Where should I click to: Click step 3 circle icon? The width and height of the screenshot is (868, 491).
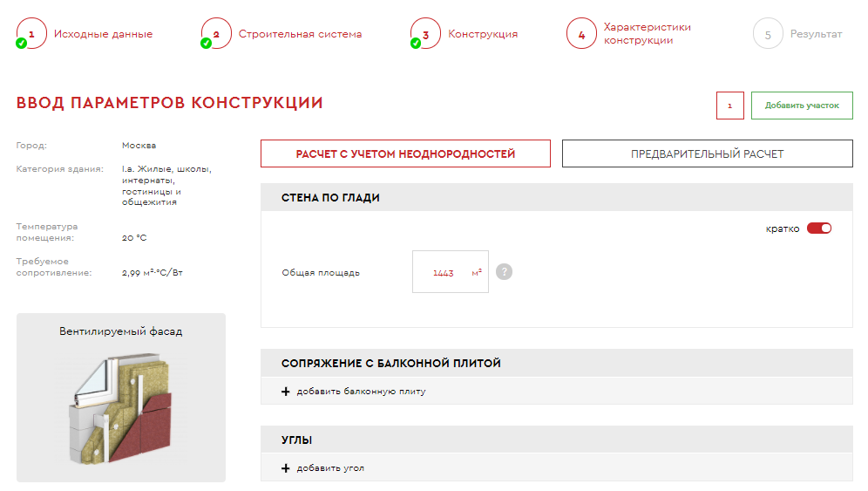click(425, 34)
